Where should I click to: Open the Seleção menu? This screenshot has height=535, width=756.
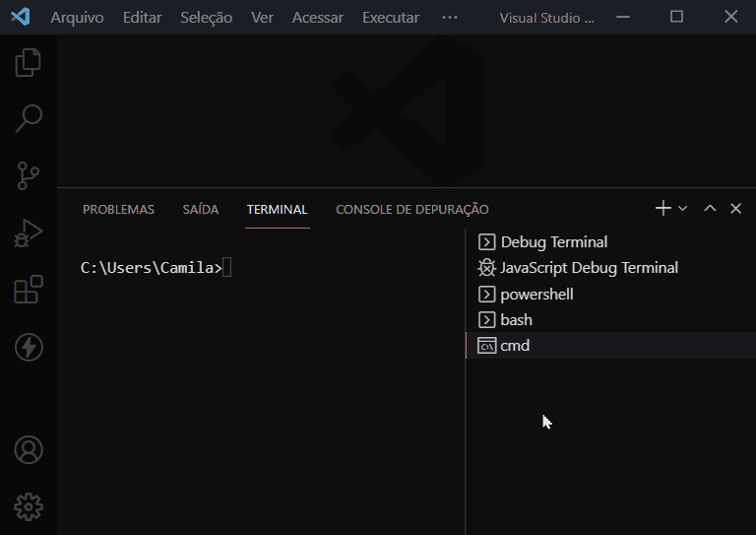(207, 18)
